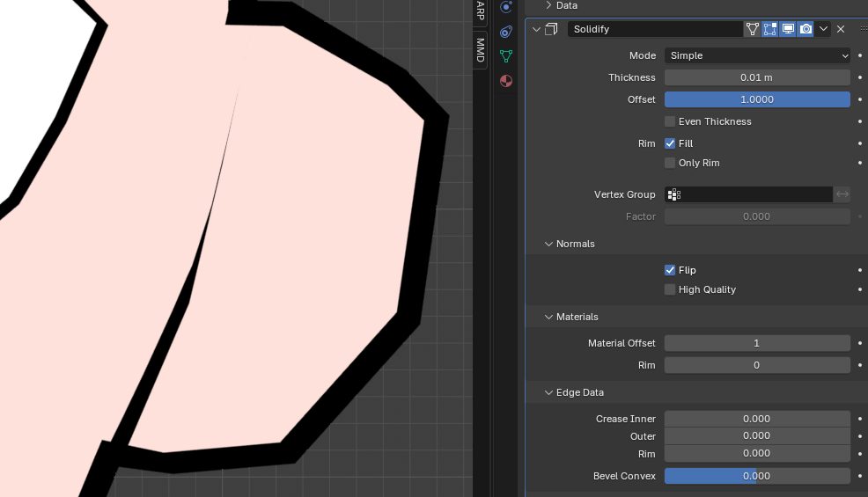
Task: Click animate dot beside Mode
Action: point(860,55)
